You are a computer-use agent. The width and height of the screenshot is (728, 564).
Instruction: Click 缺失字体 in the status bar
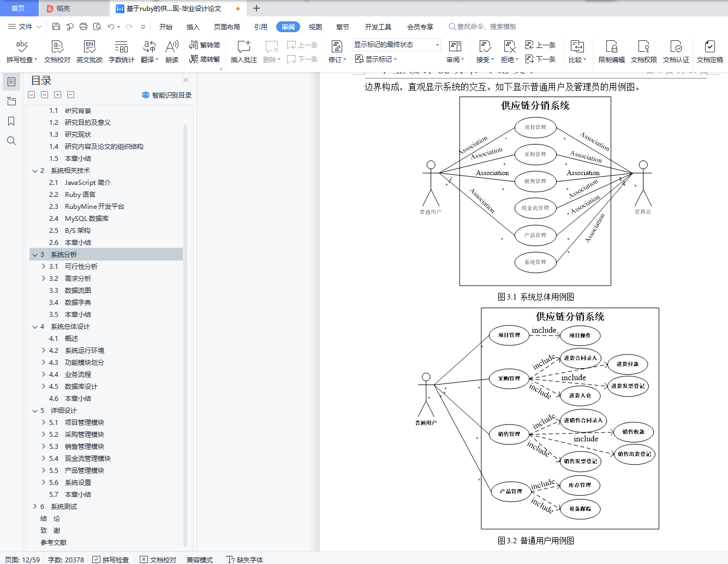[245, 560]
